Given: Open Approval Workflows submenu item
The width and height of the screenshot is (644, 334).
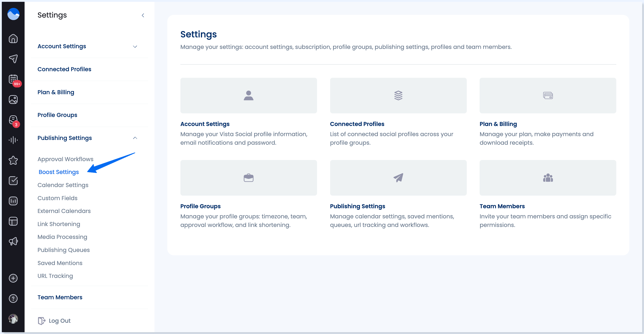Looking at the screenshot, I should [x=65, y=159].
